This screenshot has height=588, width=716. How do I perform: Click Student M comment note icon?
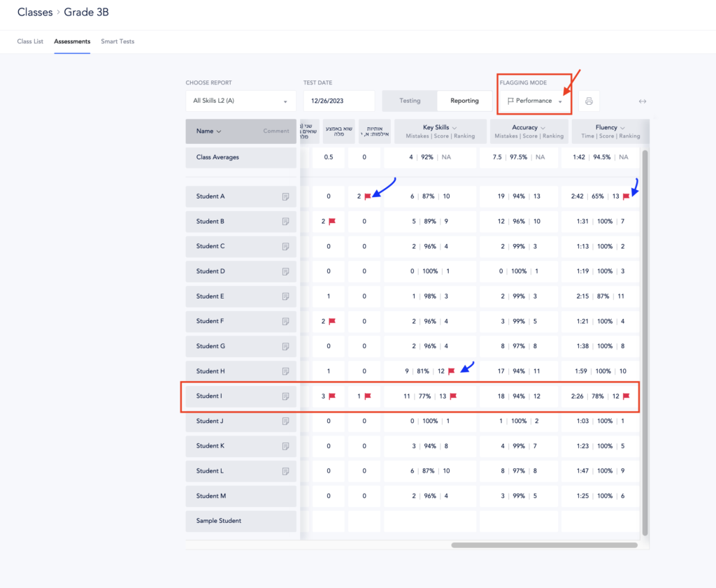point(285,496)
